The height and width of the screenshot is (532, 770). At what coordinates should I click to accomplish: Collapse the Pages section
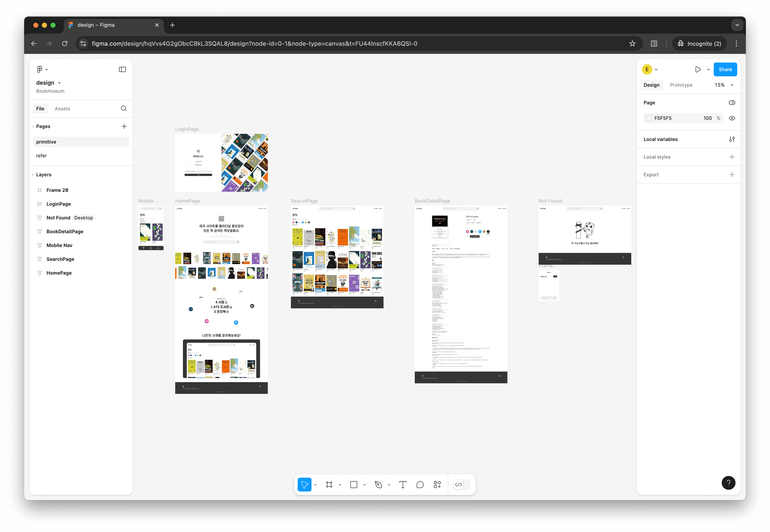pos(33,126)
